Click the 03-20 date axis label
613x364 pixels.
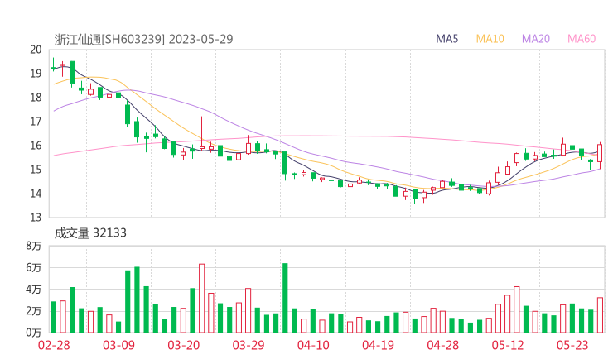point(183,345)
